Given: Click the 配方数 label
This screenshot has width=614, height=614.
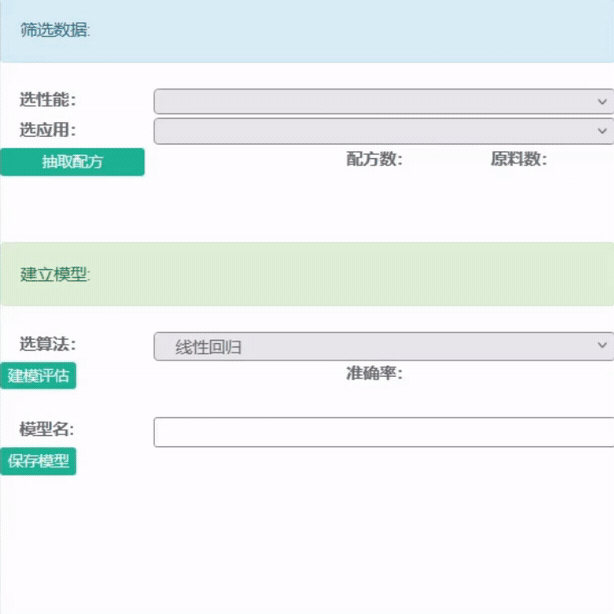Looking at the screenshot, I should point(374,159).
